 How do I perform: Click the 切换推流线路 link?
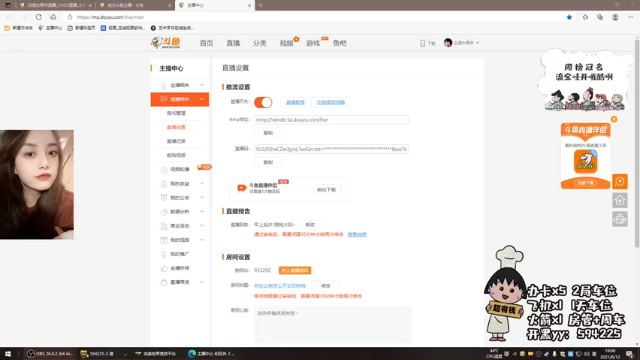331,102
